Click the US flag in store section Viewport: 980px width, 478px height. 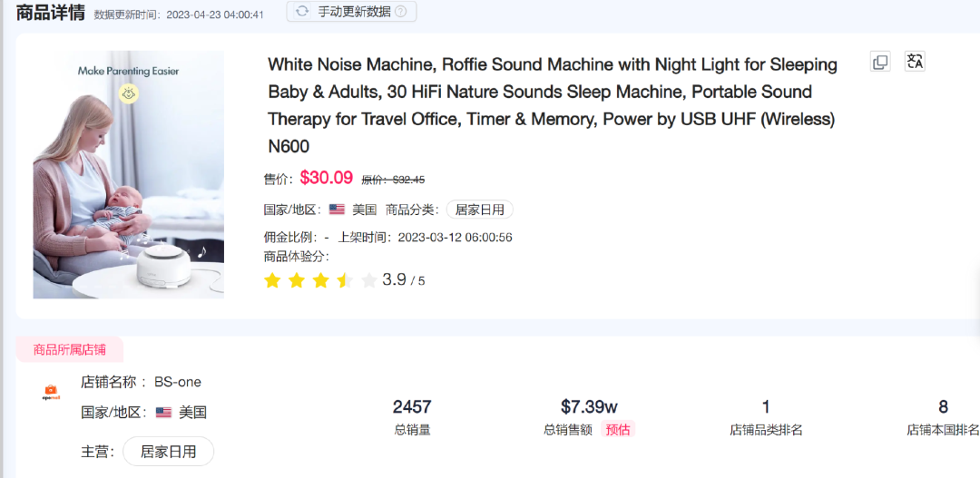163,413
